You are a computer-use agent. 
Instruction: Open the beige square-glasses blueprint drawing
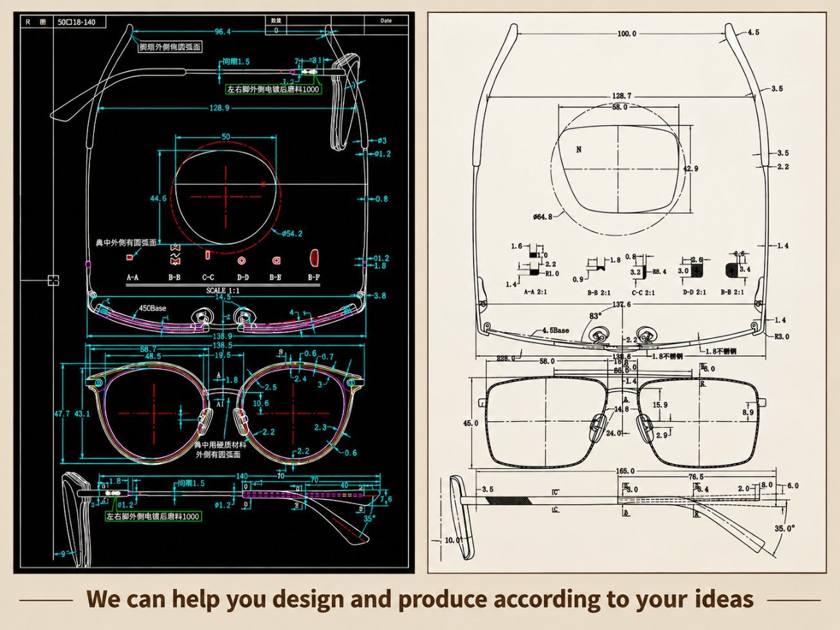(x=626, y=292)
